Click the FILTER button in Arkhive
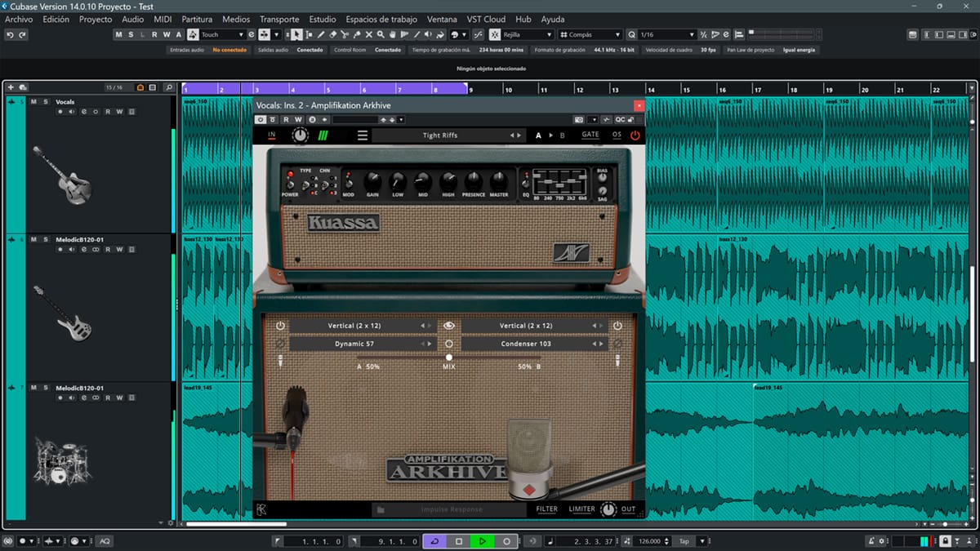980x551 pixels. point(547,509)
